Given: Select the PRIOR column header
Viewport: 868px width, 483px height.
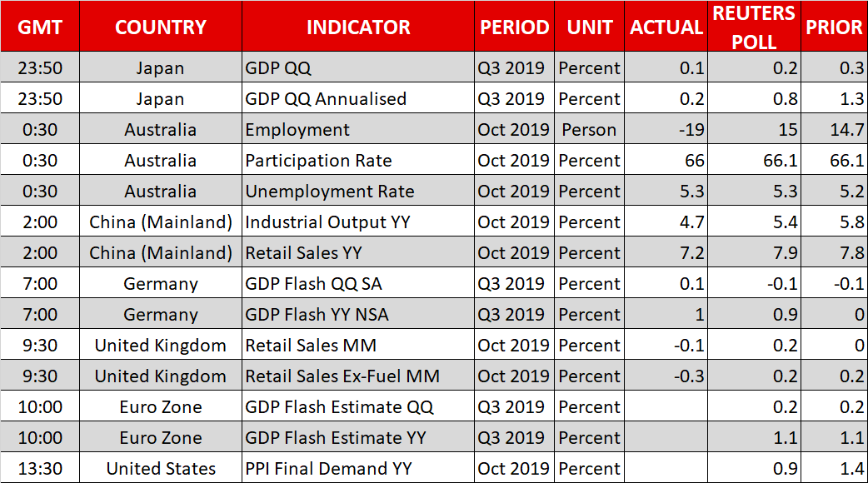Looking at the screenshot, I should [834, 27].
